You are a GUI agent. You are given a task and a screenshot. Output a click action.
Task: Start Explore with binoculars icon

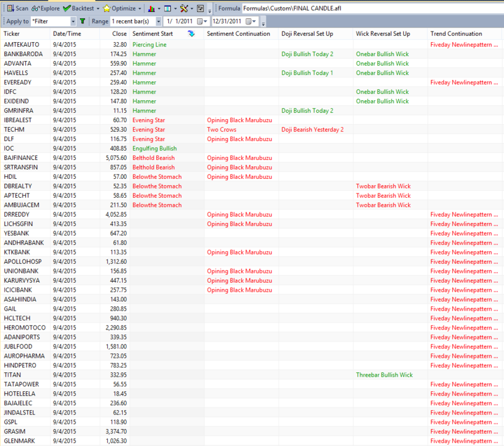[45, 8]
